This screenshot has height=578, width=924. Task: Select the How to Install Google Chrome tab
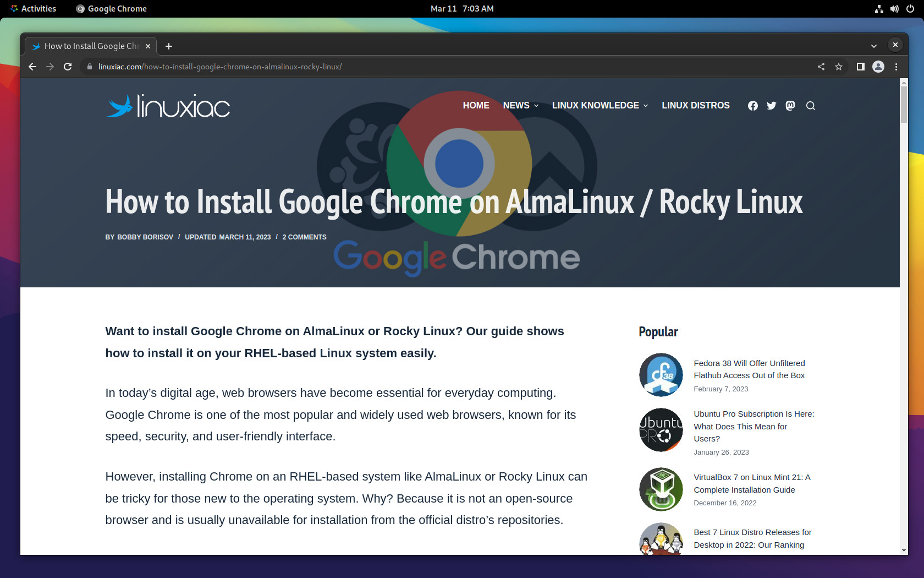[x=91, y=46]
